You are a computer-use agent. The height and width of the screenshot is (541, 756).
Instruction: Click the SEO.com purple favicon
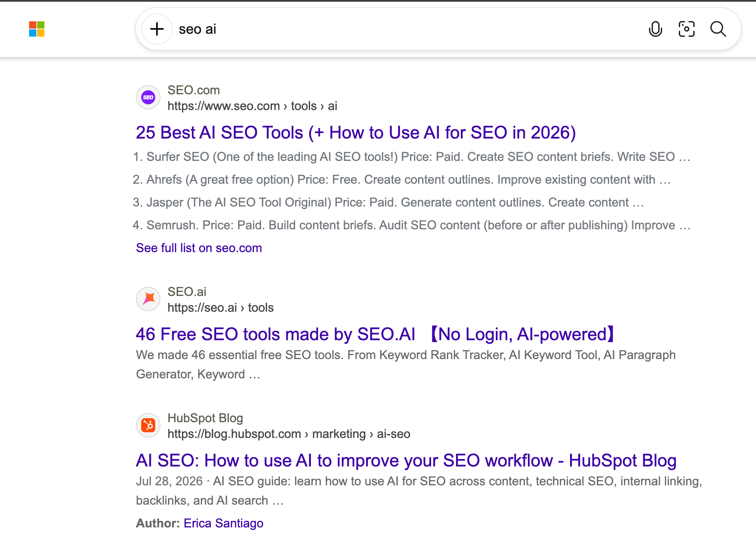pos(148,97)
